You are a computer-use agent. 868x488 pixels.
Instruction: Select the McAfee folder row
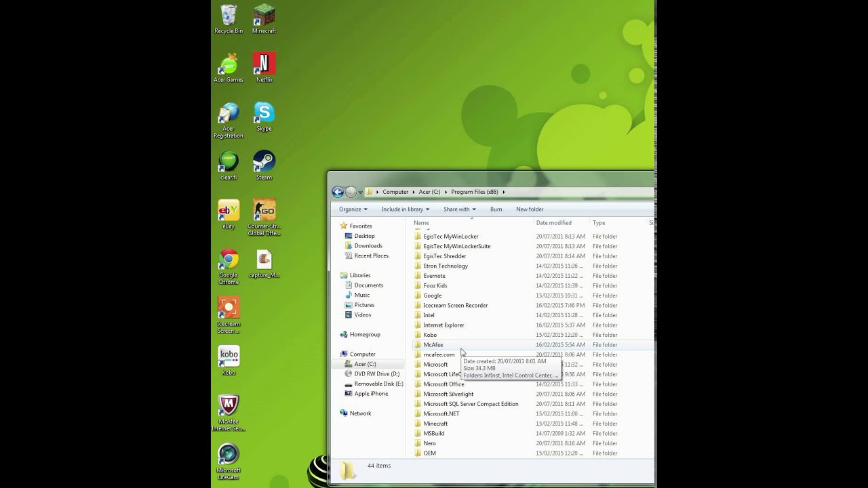pos(532,345)
